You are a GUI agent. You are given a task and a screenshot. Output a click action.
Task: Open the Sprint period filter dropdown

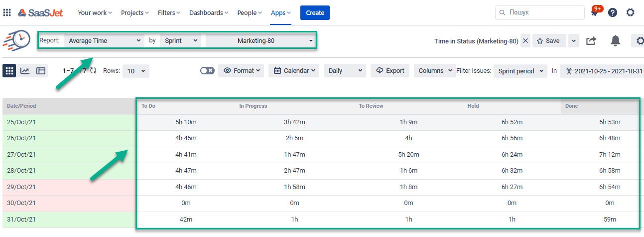[520, 71]
